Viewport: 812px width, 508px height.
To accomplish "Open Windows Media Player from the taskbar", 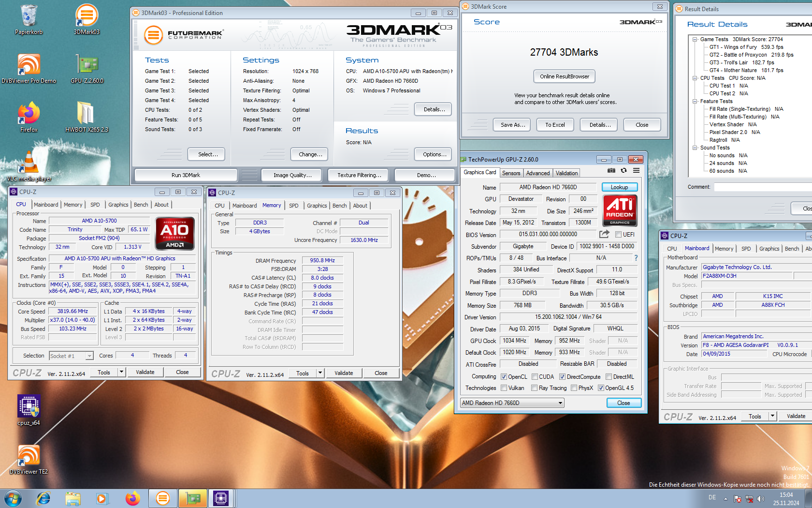I will tap(102, 498).
